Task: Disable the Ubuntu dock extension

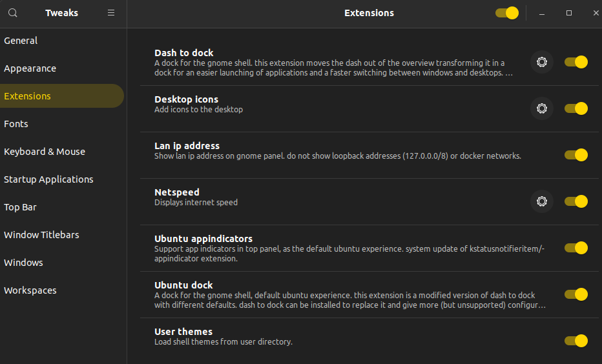Action: tap(576, 294)
